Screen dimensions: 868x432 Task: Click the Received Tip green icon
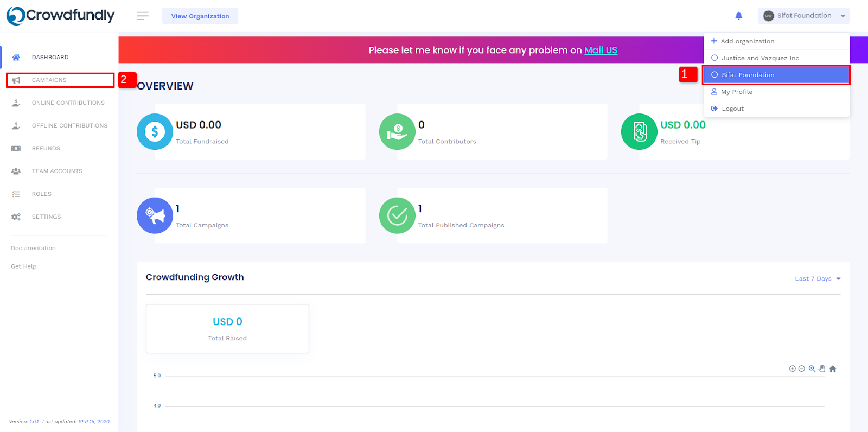point(639,132)
